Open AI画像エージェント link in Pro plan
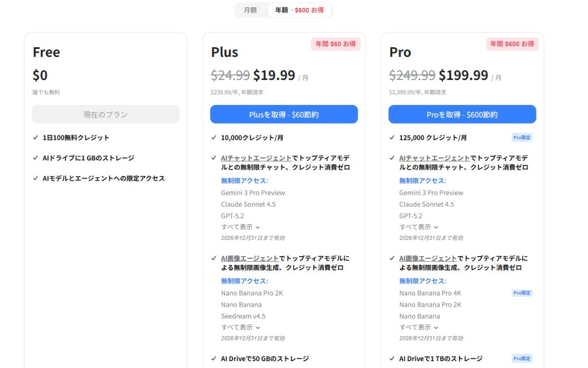The image size is (588, 368). [x=428, y=259]
